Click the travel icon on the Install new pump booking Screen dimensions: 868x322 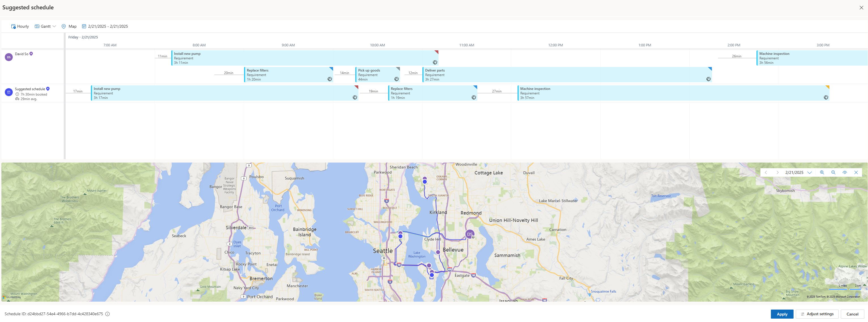point(435,62)
